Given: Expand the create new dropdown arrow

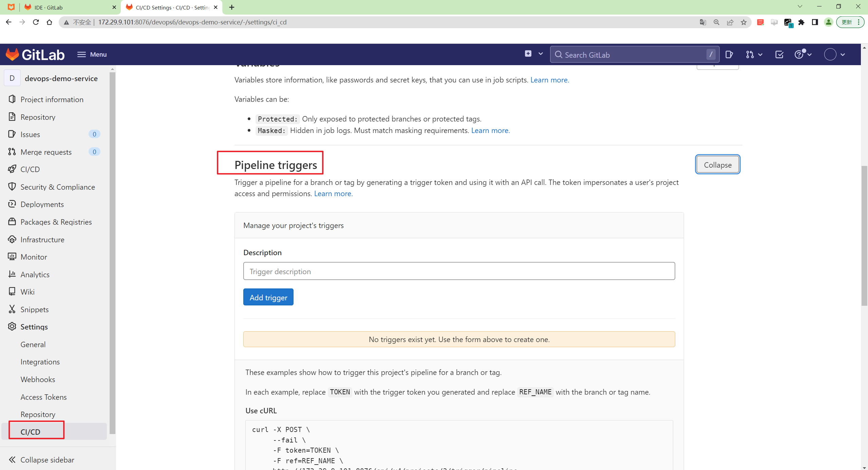Looking at the screenshot, I should pos(541,54).
